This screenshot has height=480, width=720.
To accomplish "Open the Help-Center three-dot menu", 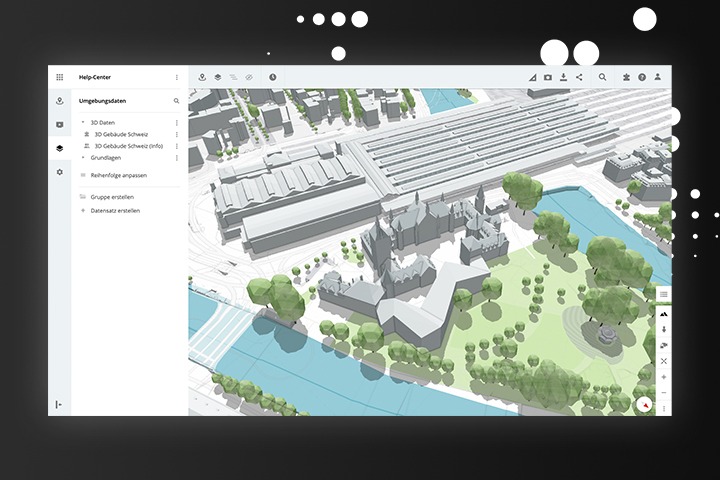I will pos(177,77).
